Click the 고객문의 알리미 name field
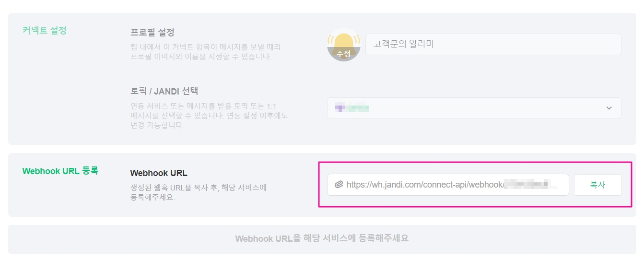This screenshot has height=260, width=644. (493, 44)
